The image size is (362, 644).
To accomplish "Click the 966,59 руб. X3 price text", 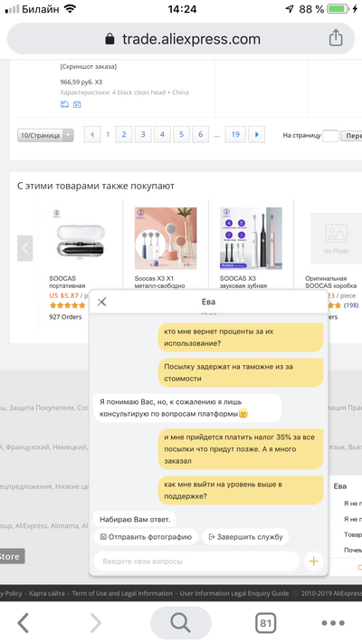I will point(81,82).
